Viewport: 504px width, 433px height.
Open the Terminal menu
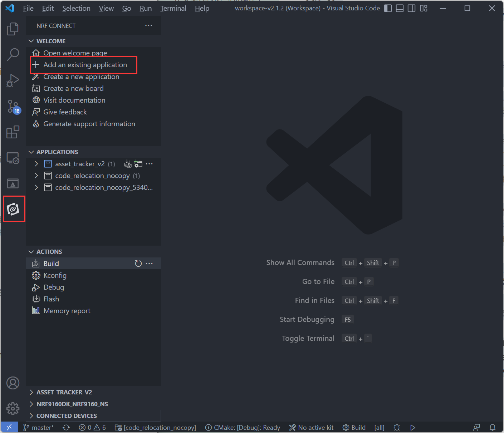click(173, 8)
